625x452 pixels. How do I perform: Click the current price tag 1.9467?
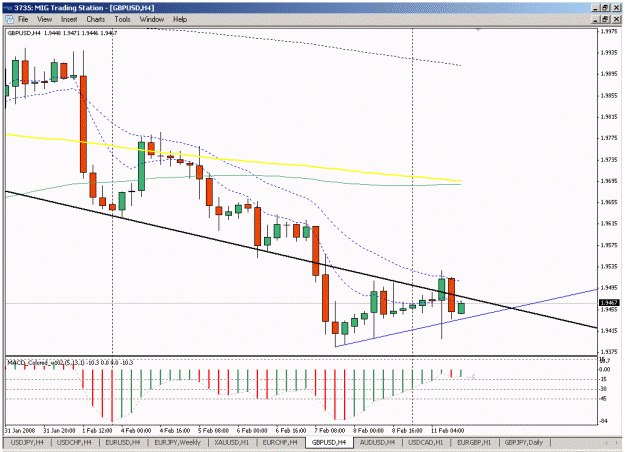click(x=609, y=303)
